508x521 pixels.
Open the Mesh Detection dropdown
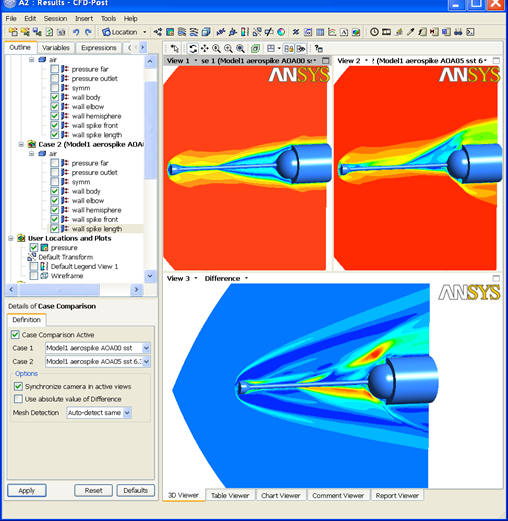[x=99, y=413]
